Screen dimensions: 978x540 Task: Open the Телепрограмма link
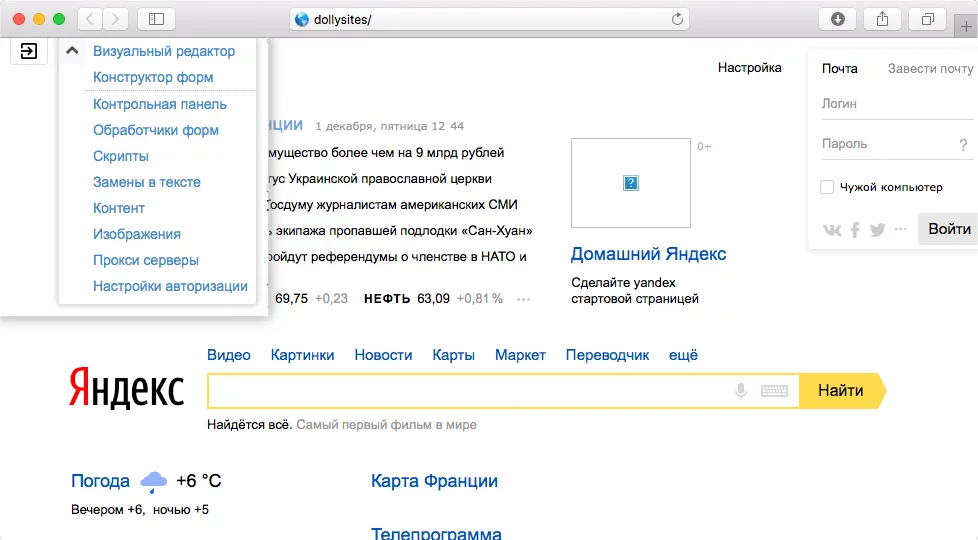(436, 533)
